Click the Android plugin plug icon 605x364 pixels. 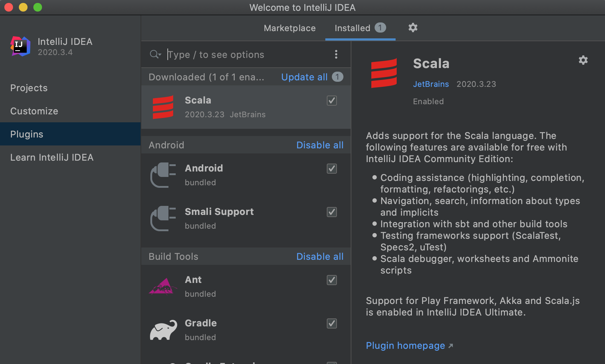163,175
